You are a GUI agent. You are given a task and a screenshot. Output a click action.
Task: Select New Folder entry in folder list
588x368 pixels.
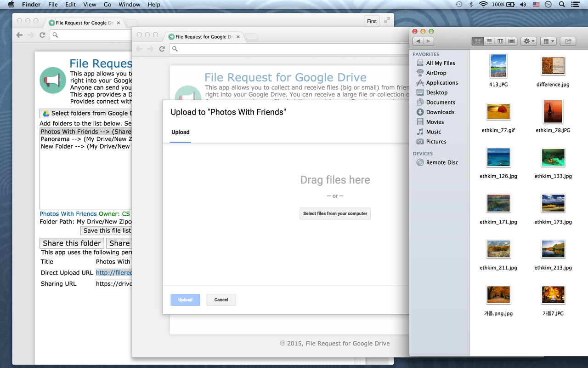click(x=86, y=146)
